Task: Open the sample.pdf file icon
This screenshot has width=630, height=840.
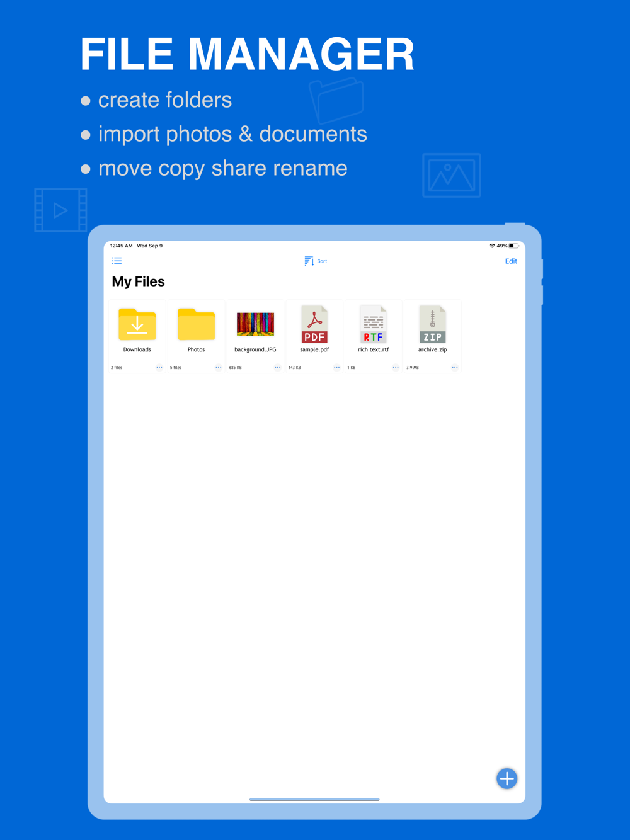Action: click(314, 324)
